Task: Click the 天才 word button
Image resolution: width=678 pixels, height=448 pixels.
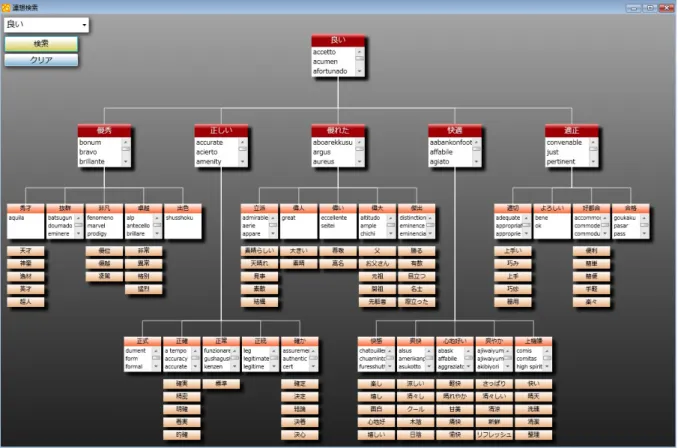Action: pyautogui.click(x=26, y=251)
